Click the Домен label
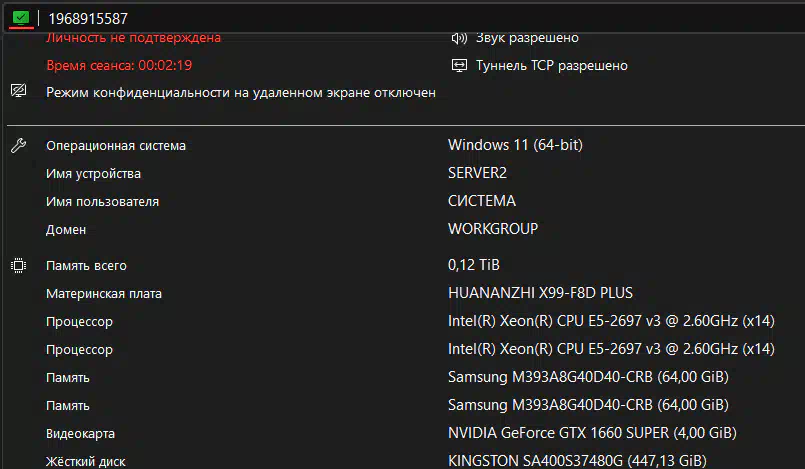805x469 pixels. 66,230
